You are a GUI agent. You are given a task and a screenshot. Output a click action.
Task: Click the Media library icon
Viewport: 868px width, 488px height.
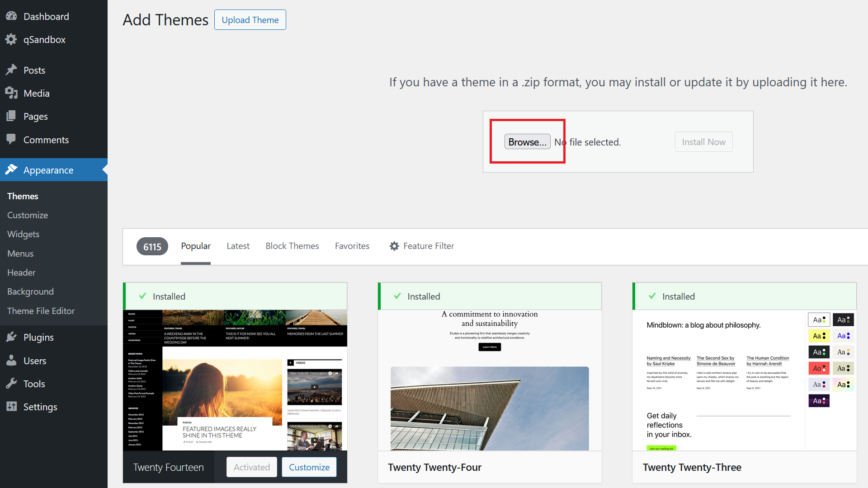click(x=11, y=93)
